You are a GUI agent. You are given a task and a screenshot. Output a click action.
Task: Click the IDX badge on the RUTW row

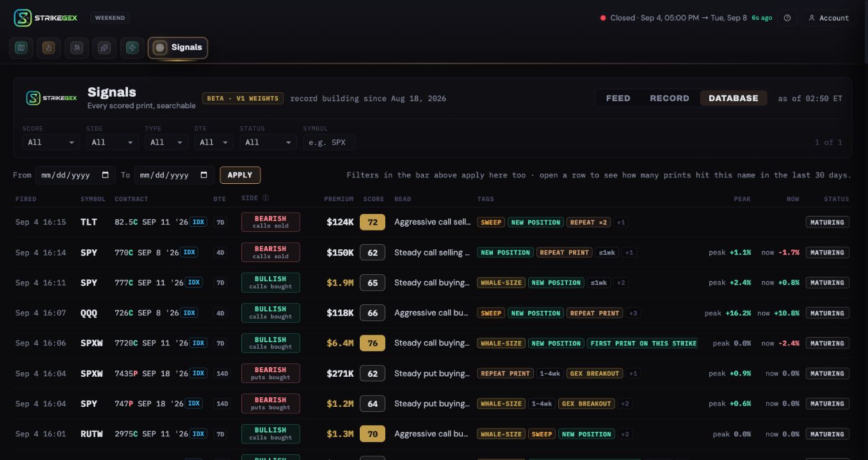[x=199, y=434]
